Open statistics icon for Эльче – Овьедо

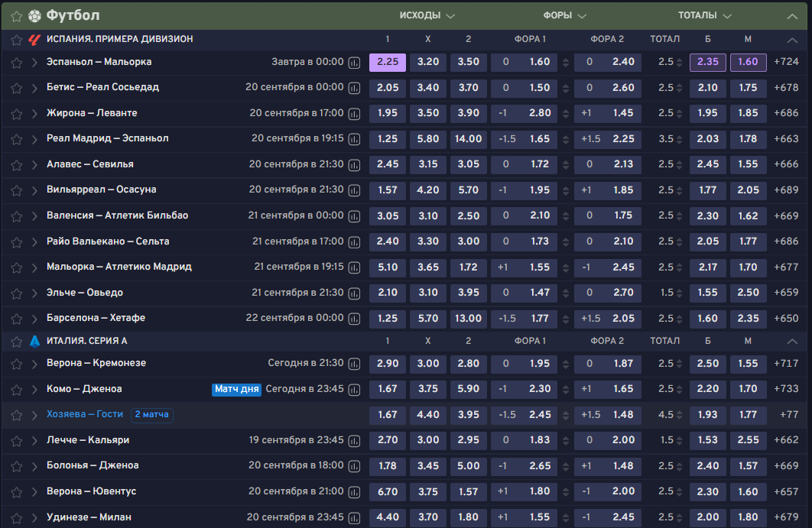pos(354,293)
